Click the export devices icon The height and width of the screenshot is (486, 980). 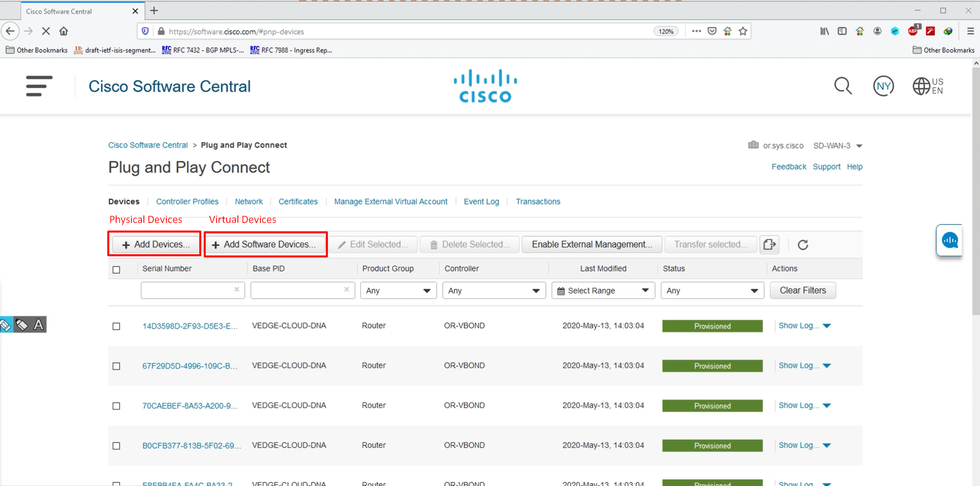[x=769, y=245]
